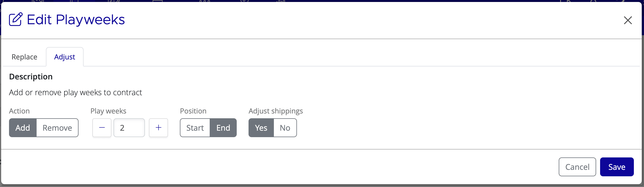Select the Add action

(x=23, y=128)
